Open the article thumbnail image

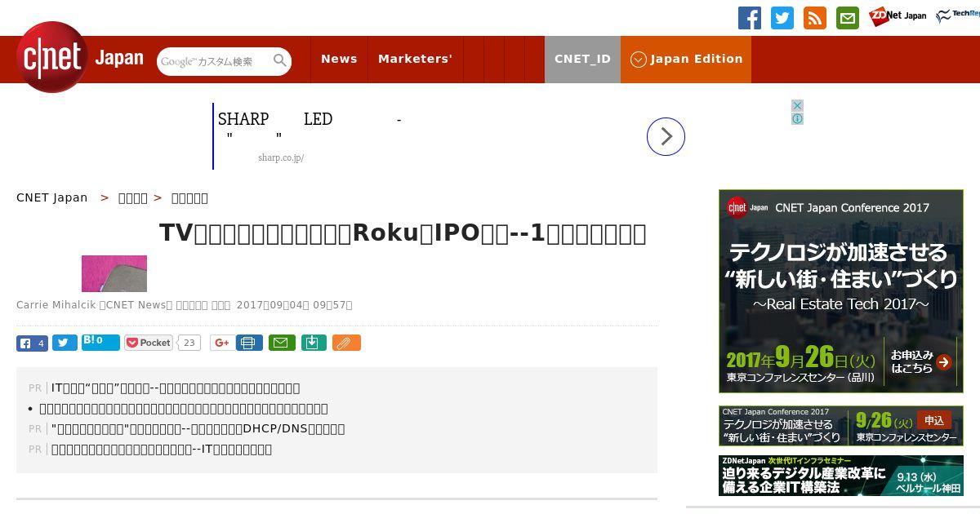tap(114, 273)
